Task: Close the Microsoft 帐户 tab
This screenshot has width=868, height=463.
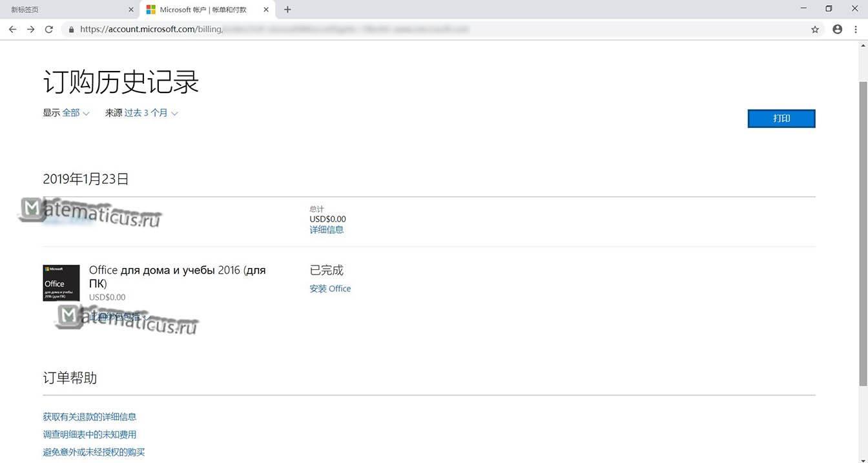Action: pyautogui.click(x=266, y=10)
